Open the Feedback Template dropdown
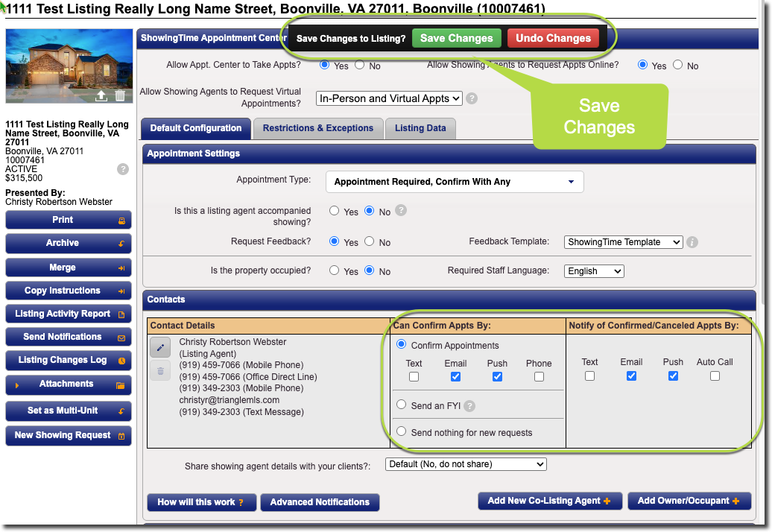 coord(623,242)
